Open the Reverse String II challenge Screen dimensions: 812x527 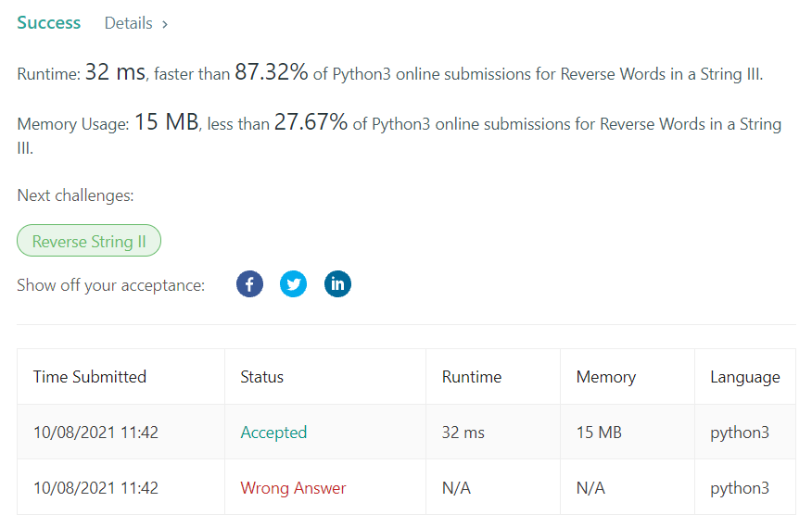tap(89, 240)
